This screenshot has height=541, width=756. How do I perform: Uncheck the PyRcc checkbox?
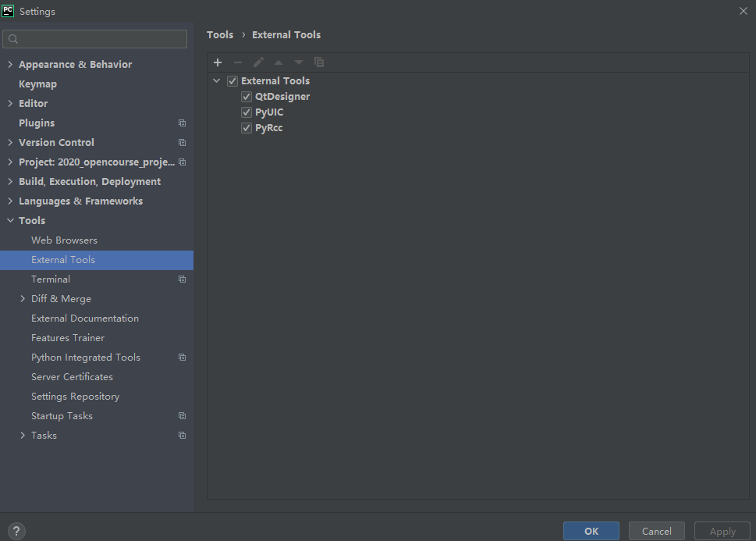(247, 128)
